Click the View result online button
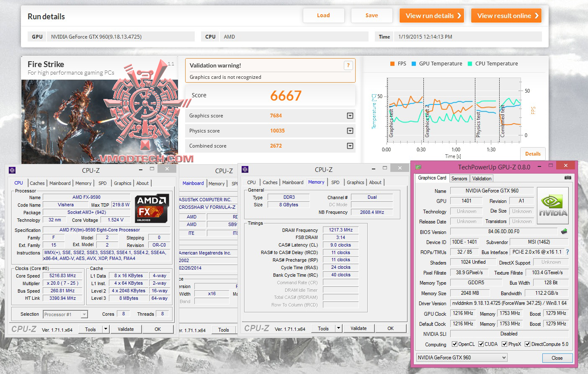Viewport: 588px width, 374px height. [x=506, y=16]
